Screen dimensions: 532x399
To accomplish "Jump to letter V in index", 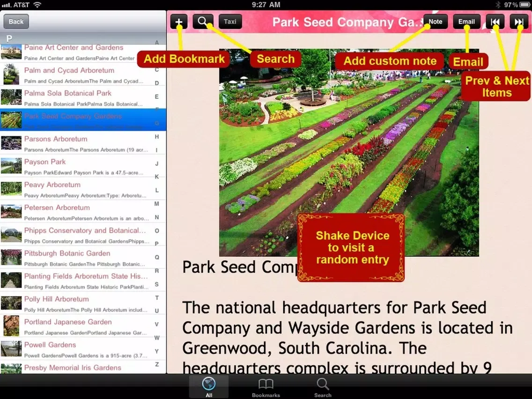I will click(x=157, y=325).
